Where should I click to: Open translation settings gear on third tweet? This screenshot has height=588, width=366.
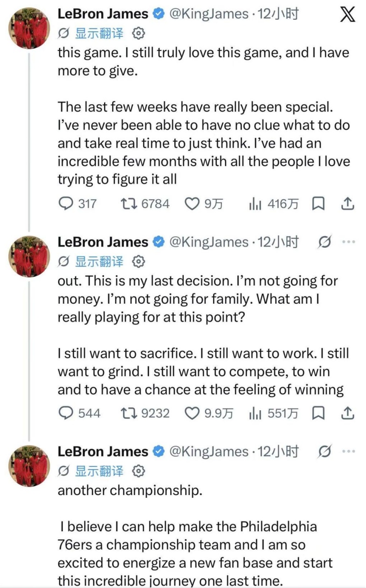click(x=139, y=470)
